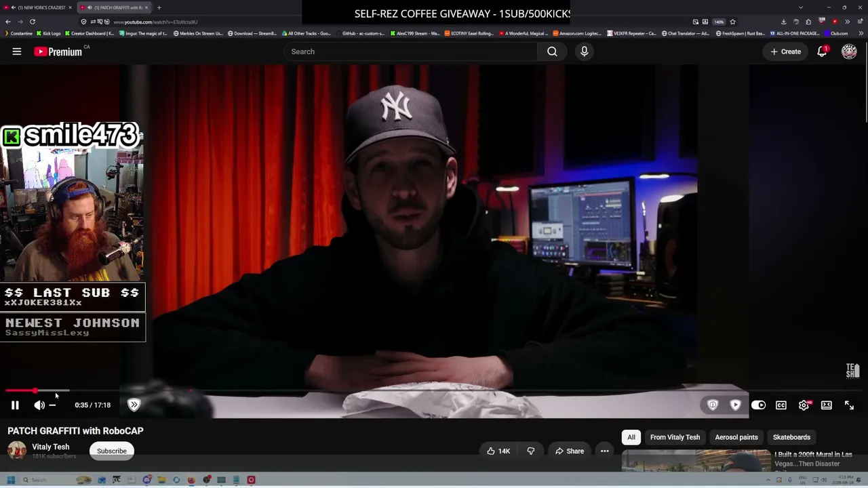
Task: Open Built a 200ft Mural video thumbnail
Action: click(696, 461)
